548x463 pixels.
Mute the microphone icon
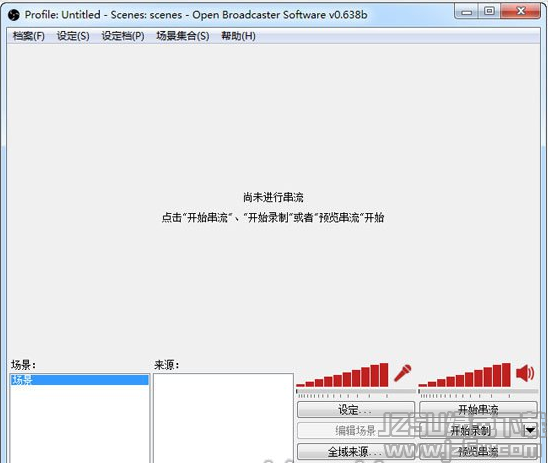[x=403, y=373]
